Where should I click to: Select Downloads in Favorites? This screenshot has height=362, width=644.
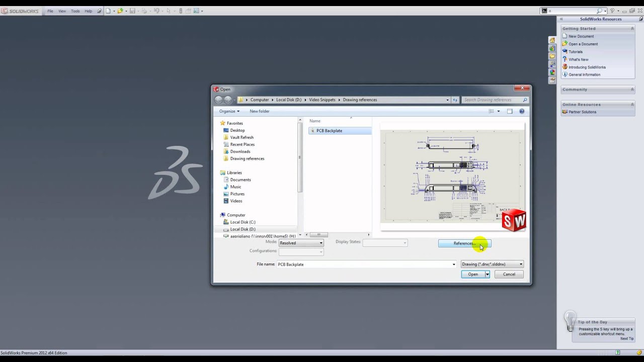coord(240,151)
